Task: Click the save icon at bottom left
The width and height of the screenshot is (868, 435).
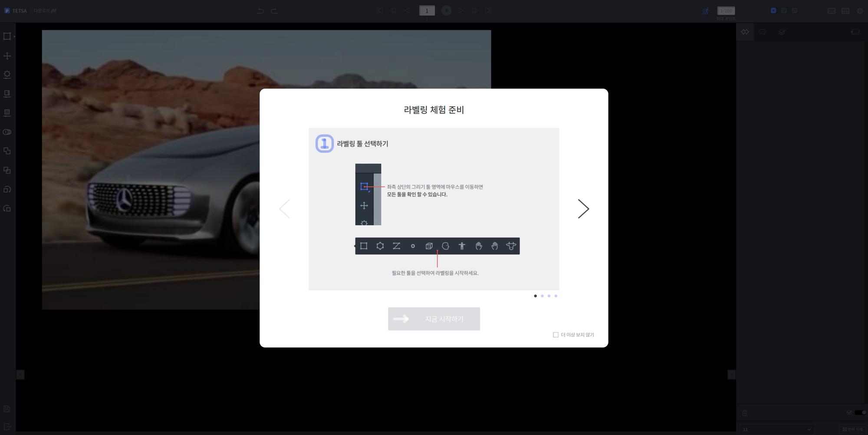Action: [7, 409]
